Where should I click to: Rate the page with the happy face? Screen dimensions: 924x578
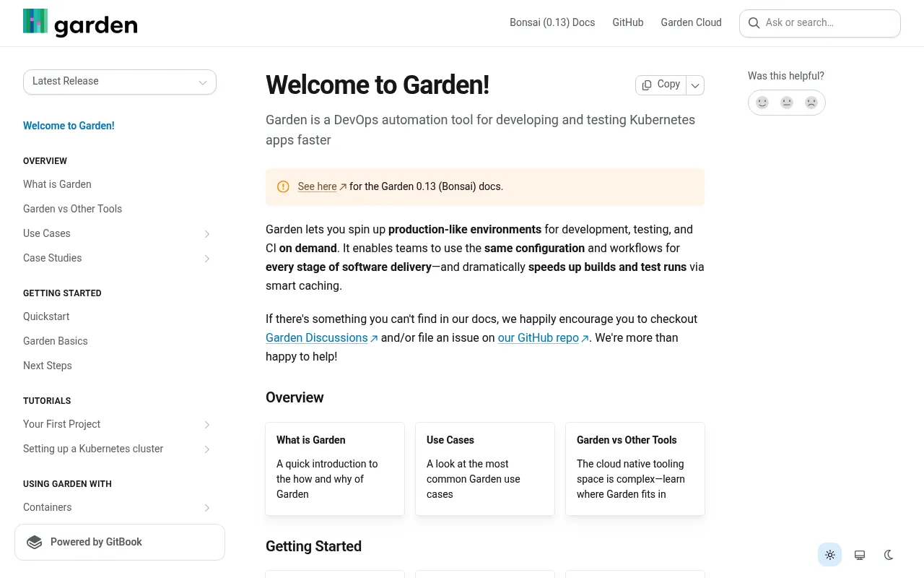click(762, 103)
